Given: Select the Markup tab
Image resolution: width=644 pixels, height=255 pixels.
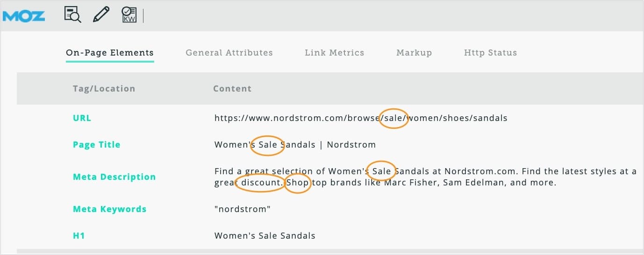Looking at the screenshot, I should 414,53.
